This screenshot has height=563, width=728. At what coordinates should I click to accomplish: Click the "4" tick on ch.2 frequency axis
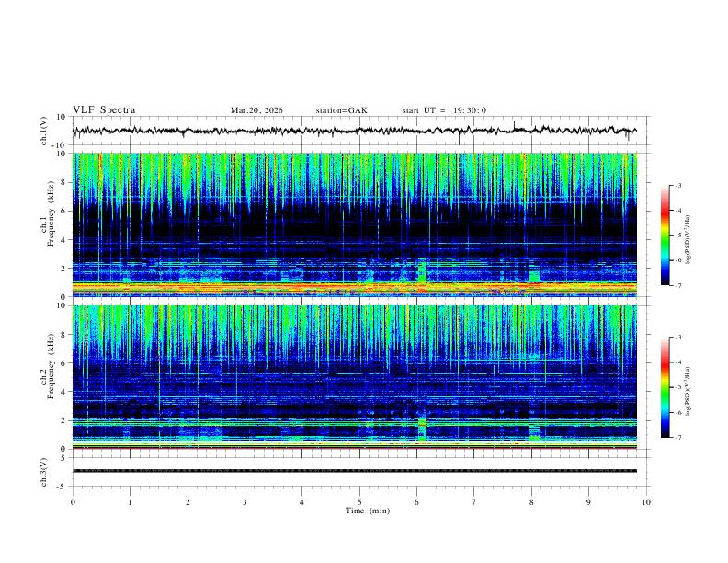(64, 392)
